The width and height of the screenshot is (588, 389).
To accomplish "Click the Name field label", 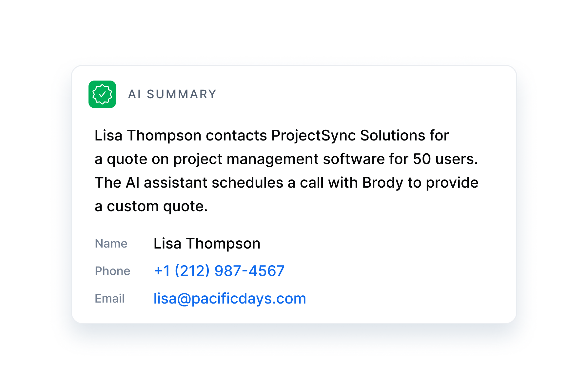I will point(111,244).
